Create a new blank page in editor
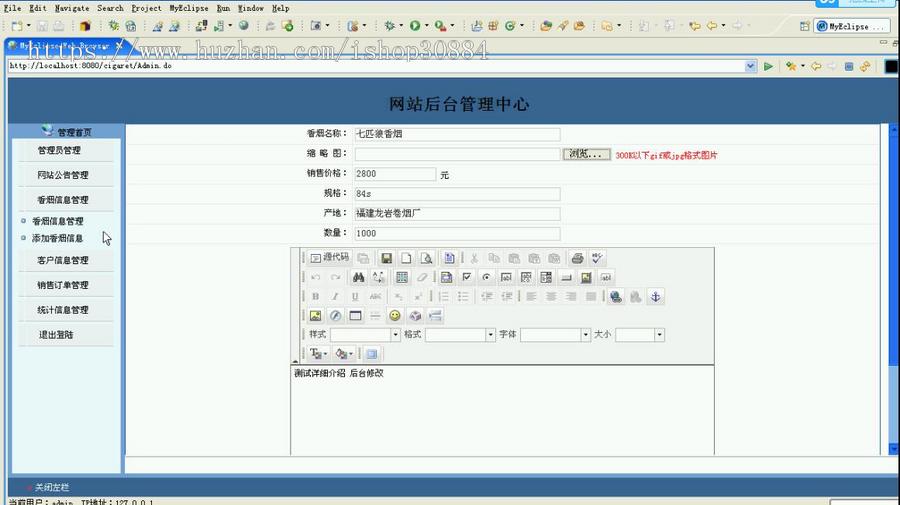Image resolution: width=900 pixels, height=505 pixels. coord(406,258)
